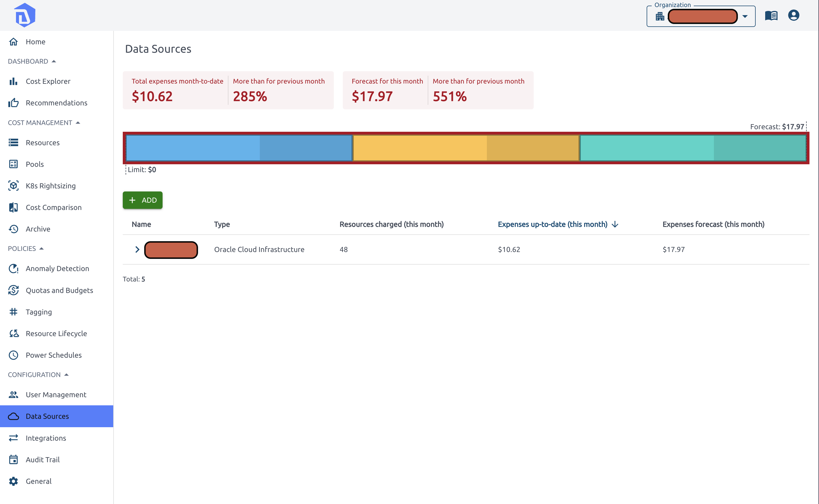Click the Archive history icon
Viewport: 819px width, 504px height.
coord(13,229)
